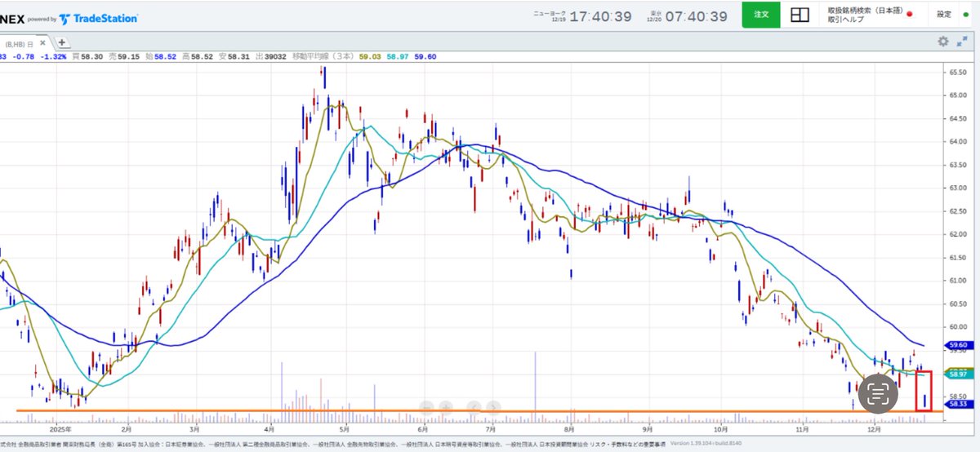The image size is (980, 452).
Task: Click the 買58.30 bid value
Action: (87, 56)
